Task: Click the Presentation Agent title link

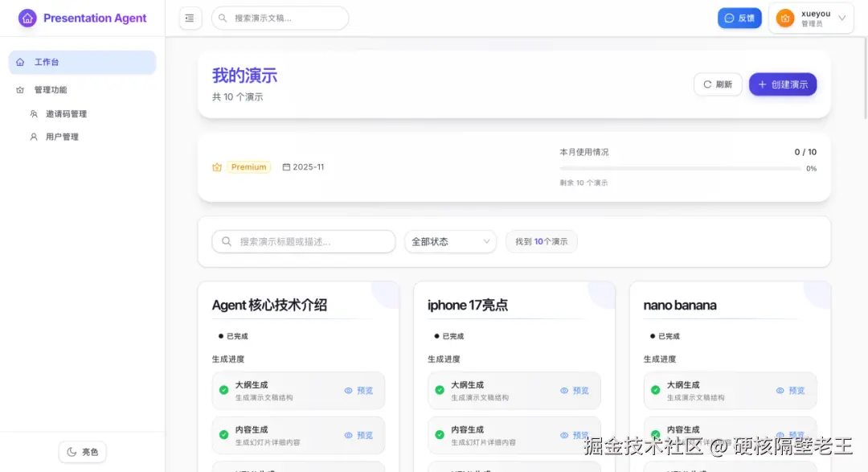Action: tap(95, 18)
